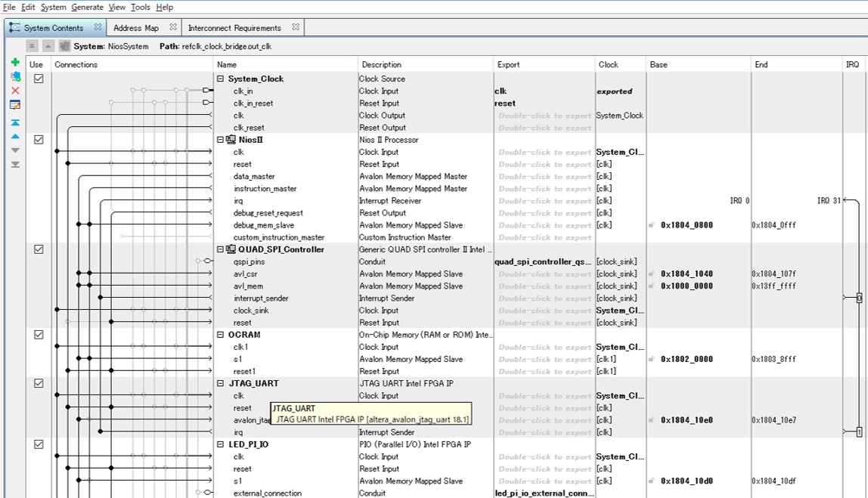Collapse the NiosII component tree
The image size is (868, 498).
pos(221,140)
